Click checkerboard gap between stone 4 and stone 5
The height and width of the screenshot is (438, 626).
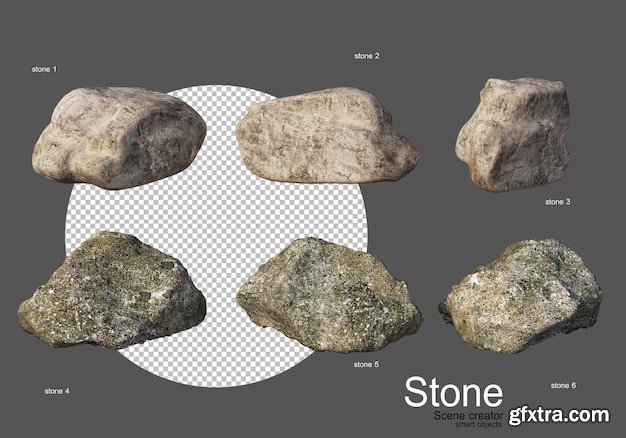coord(221,300)
